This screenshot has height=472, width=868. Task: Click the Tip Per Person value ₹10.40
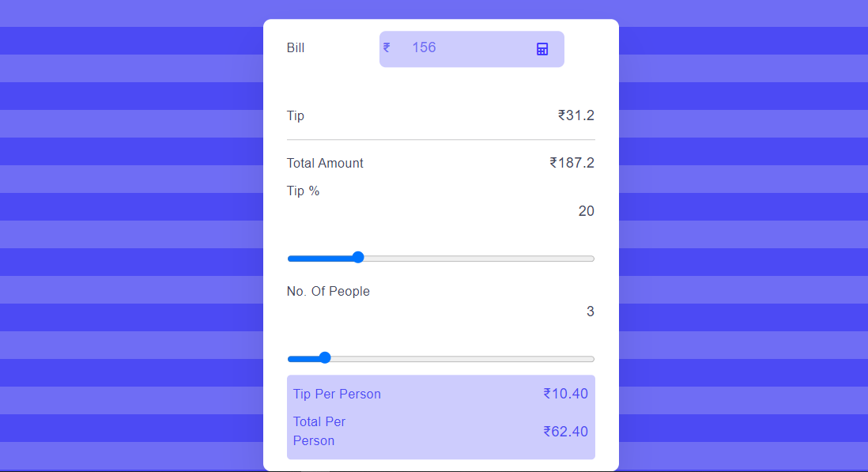pyautogui.click(x=565, y=394)
